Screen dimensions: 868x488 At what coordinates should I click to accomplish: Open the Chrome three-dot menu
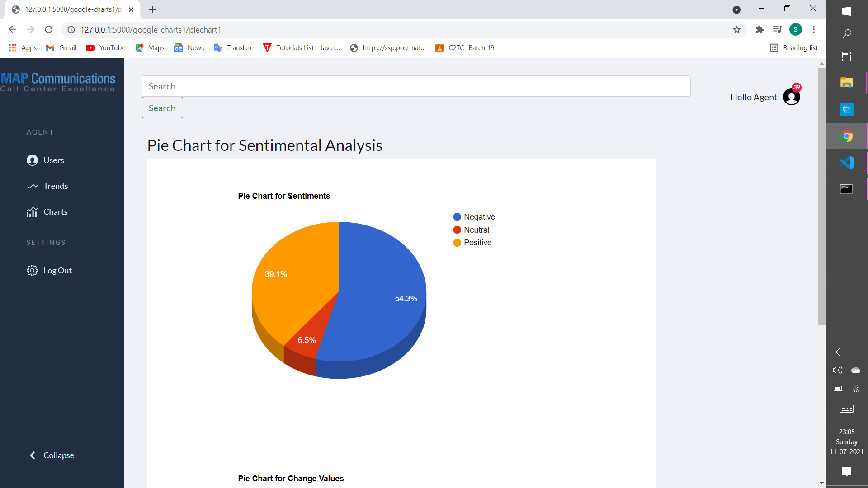pos(814,29)
